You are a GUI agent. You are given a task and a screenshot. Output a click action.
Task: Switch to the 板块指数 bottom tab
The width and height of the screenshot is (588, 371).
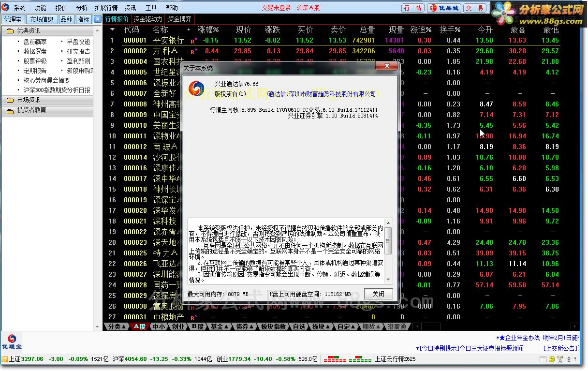[x=274, y=326]
